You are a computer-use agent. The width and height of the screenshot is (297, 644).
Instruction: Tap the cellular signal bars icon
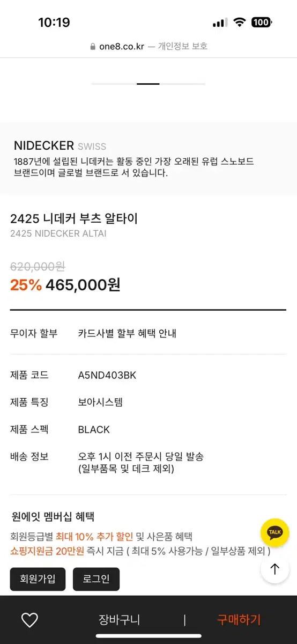(220, 23)
